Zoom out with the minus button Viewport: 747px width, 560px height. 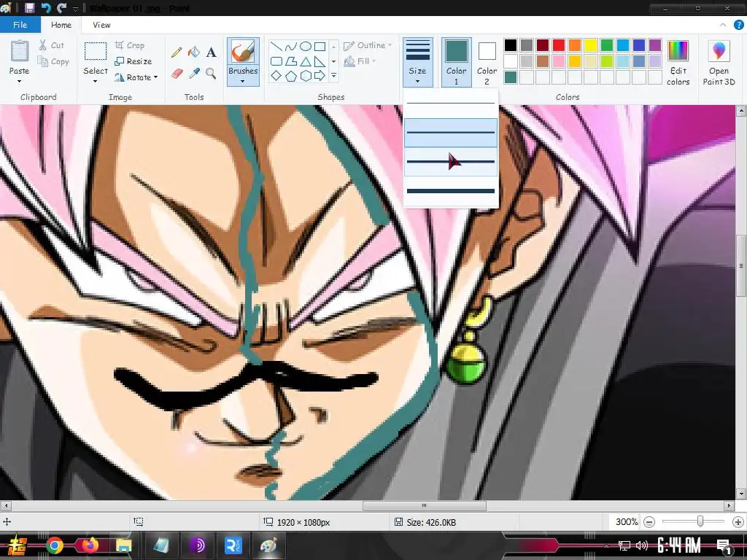click(649, 522)
